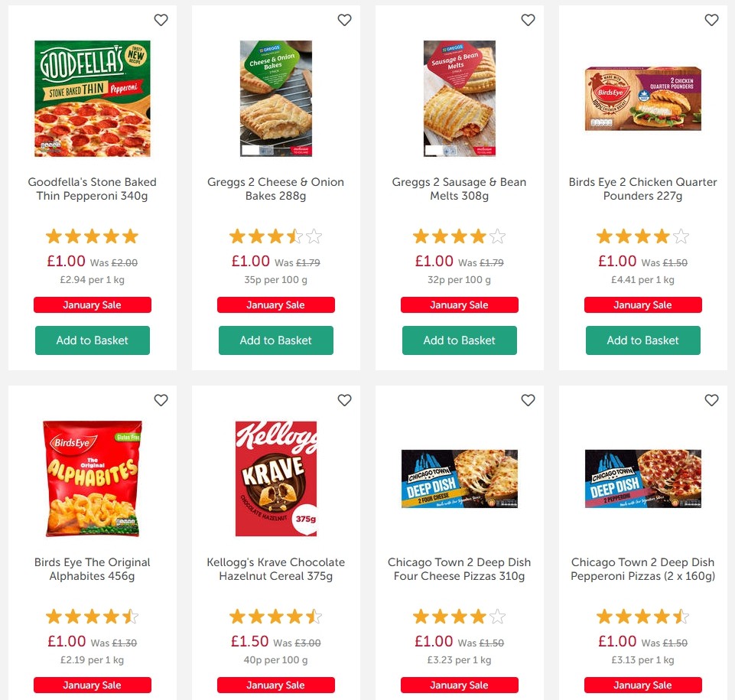Open Greggs 2 Sausage & Bean Melts title link

(460, 189)
